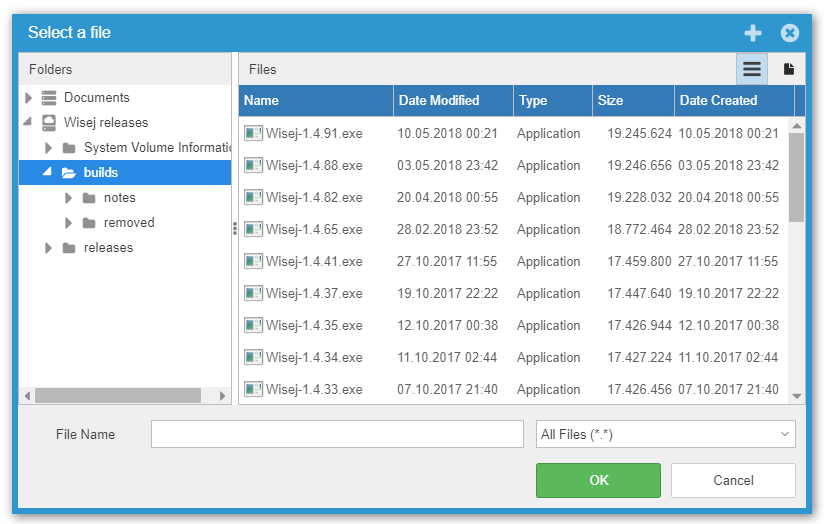Select the releases folder

(108, 247)
